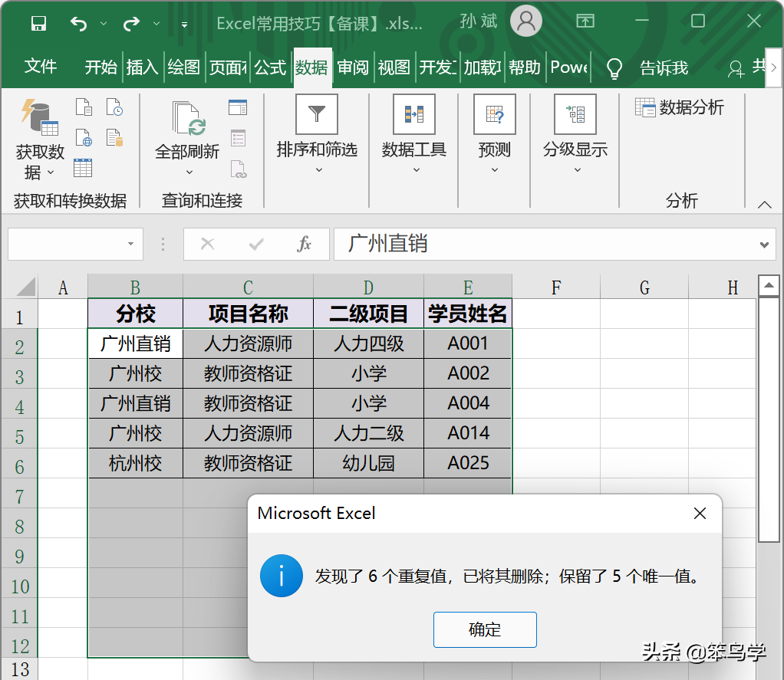This screenshot has width=784, height=680.
Task: Click the connection Properties icon
Action: [x=238, y=138]
